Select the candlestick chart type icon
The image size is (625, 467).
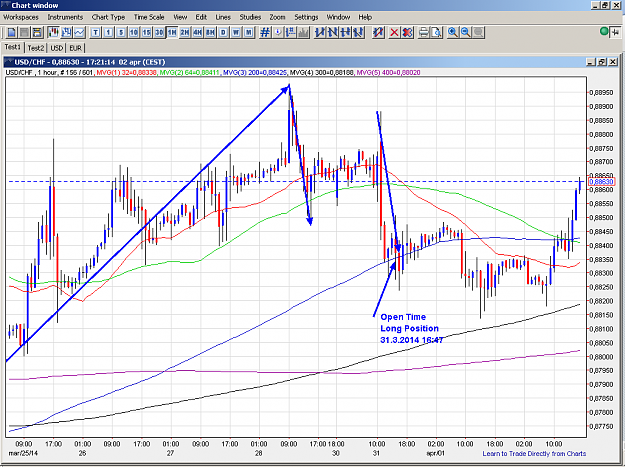point(53,32)
